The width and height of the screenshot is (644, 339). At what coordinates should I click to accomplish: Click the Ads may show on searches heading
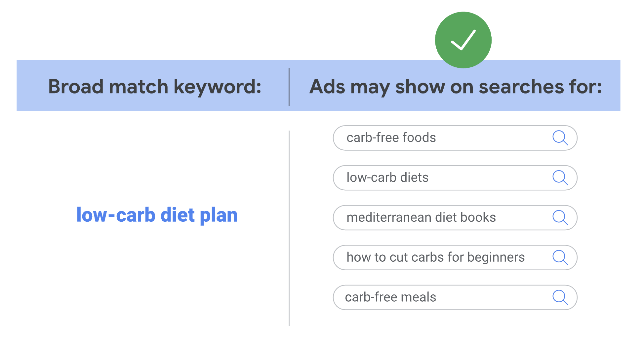click(x=456, y=87)
